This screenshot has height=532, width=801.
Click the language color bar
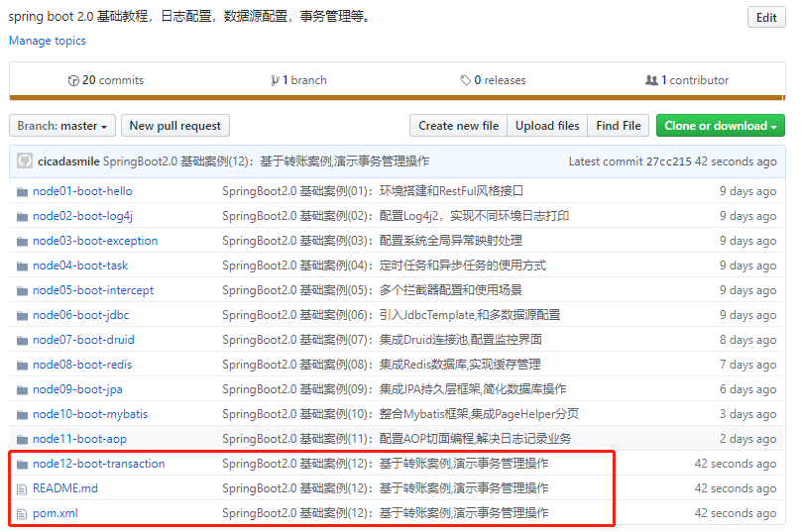pyautogui.click(x=397, y=97)
